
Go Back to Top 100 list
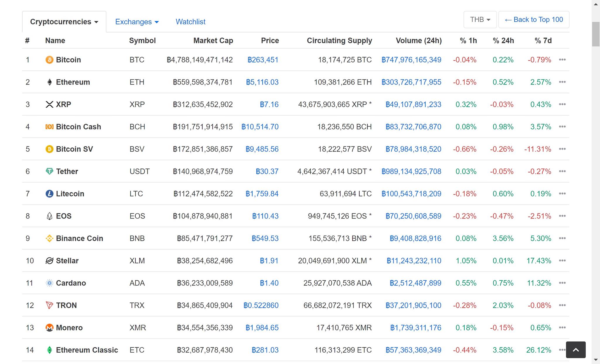tap(534, 20)
